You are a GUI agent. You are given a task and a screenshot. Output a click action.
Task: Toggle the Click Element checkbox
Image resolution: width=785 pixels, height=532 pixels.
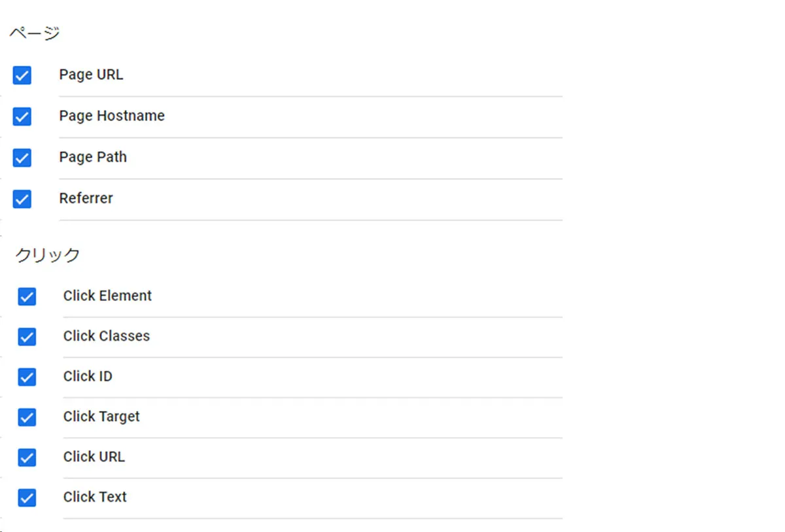click(27, 296)
